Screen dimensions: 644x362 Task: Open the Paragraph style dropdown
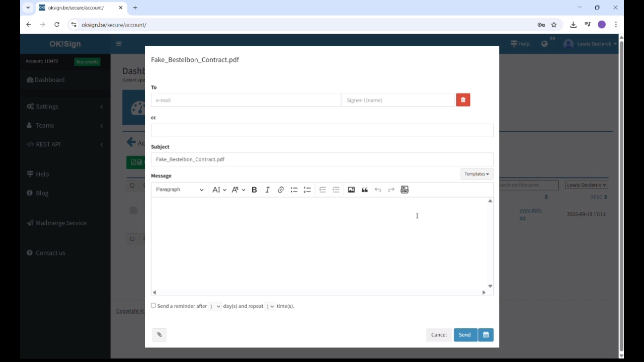[x=179, y=190]
